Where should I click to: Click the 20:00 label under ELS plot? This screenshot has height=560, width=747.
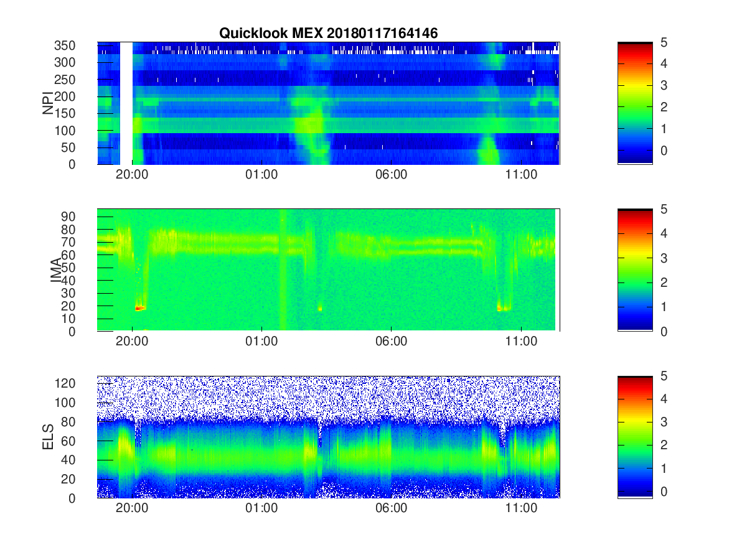pos(132,509)
